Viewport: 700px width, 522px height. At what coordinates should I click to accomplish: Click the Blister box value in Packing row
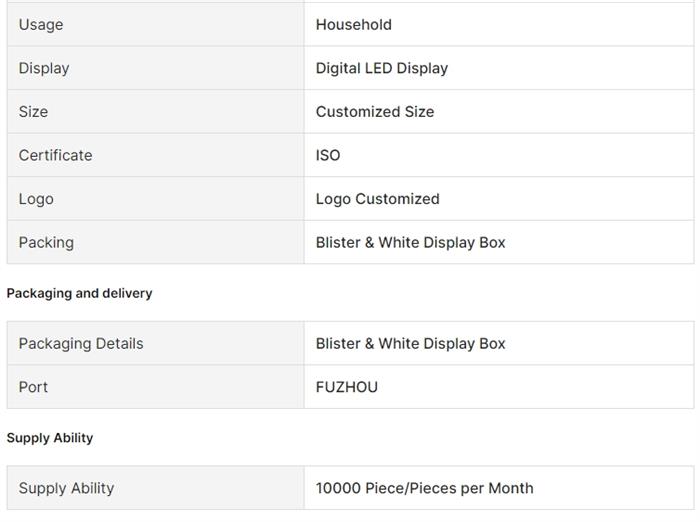point(410,242)
